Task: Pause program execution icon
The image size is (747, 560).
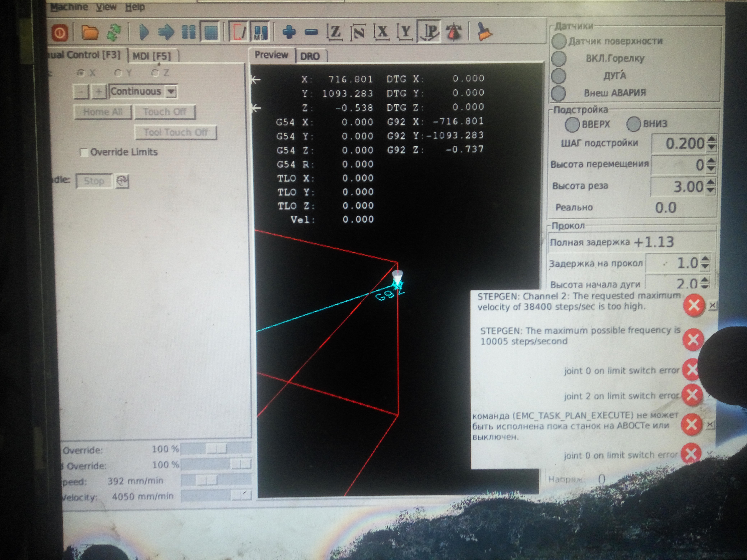Action: pyautogui.click(x=188, y=32)
